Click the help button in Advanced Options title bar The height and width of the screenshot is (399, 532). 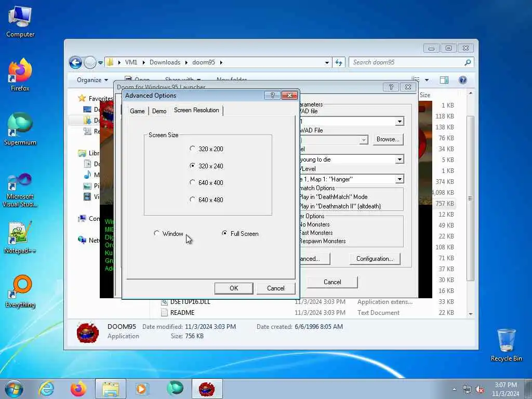click(272, 96)
